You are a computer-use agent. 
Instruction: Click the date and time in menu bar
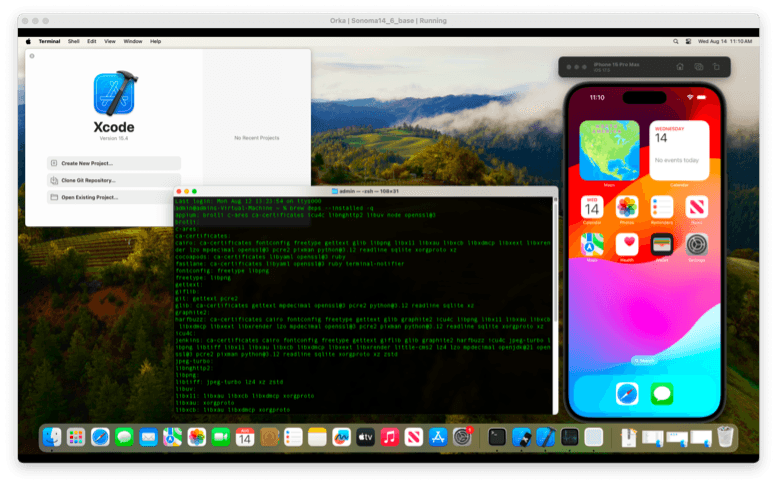(725, 41)
